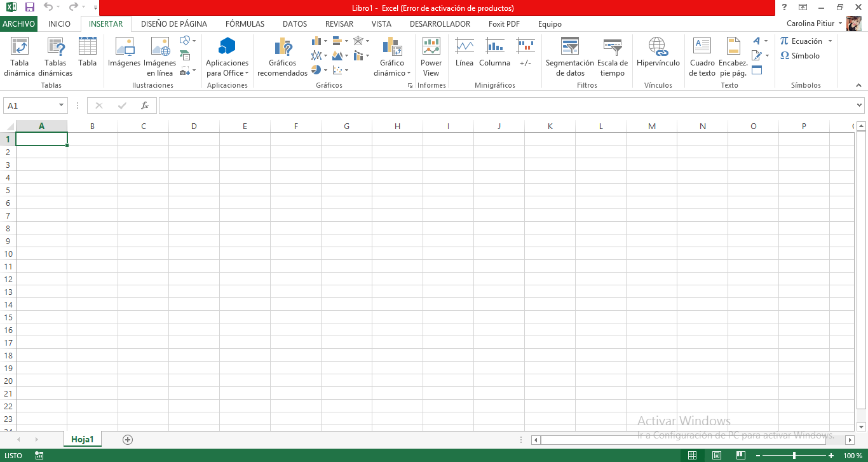
Task: Insert a Tabla from the Tablas group
Action: [x=88, y=52]
